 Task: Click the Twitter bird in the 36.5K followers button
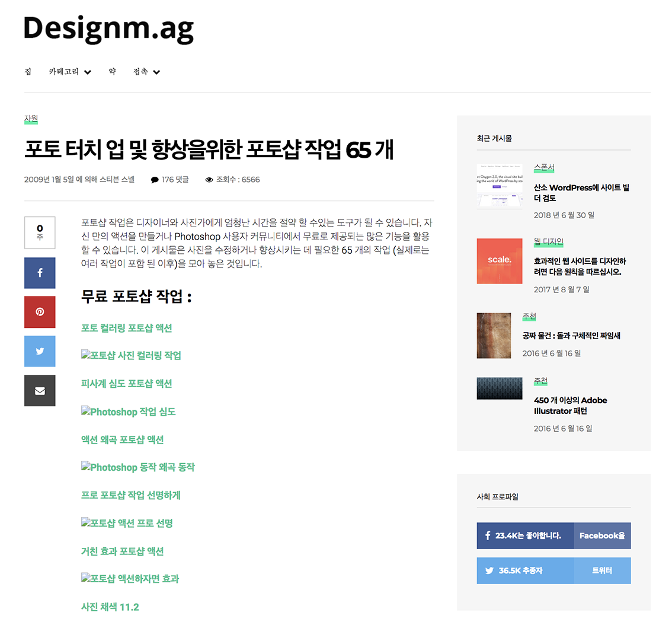pyautogui.click(x=489, y=570)
